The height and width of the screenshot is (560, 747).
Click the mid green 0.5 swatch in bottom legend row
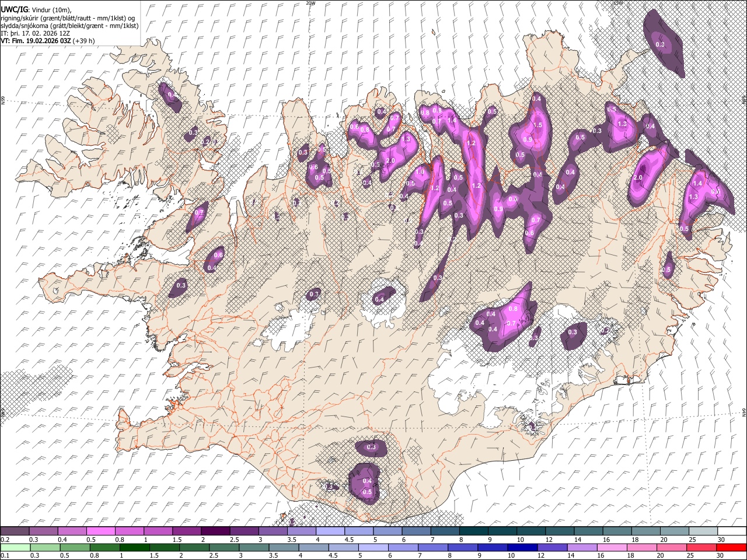(75, 547)
